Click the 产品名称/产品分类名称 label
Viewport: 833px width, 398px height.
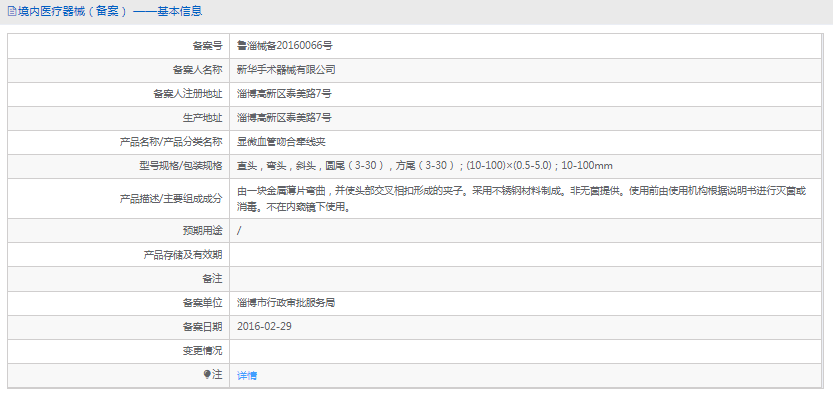tap(172, 142)
